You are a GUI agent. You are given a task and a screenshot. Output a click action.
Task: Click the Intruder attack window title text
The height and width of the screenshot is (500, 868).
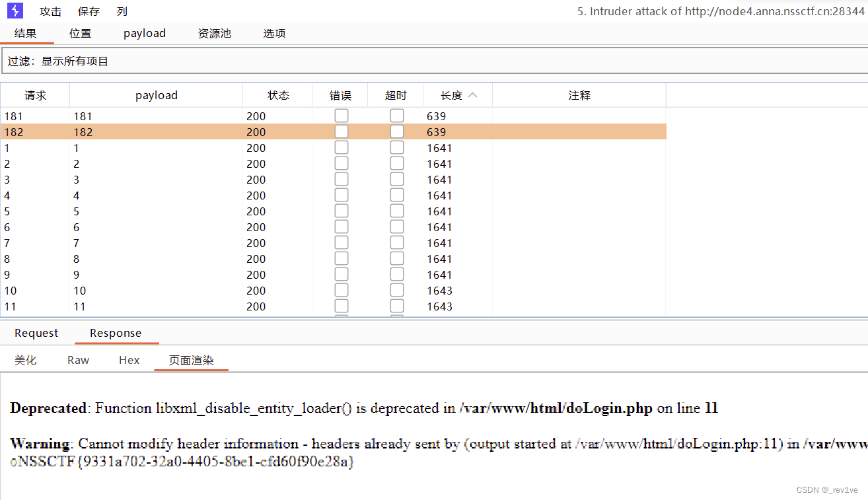point(721,11)
